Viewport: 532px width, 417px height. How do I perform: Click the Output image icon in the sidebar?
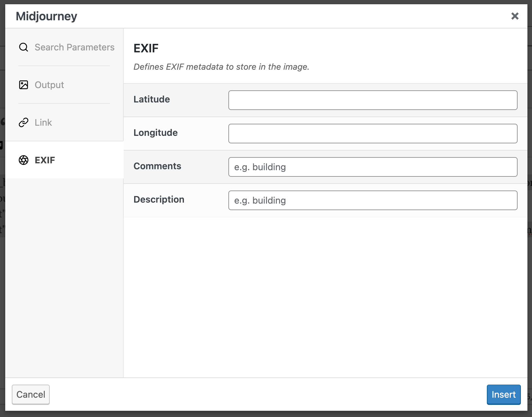coord(24,85)
